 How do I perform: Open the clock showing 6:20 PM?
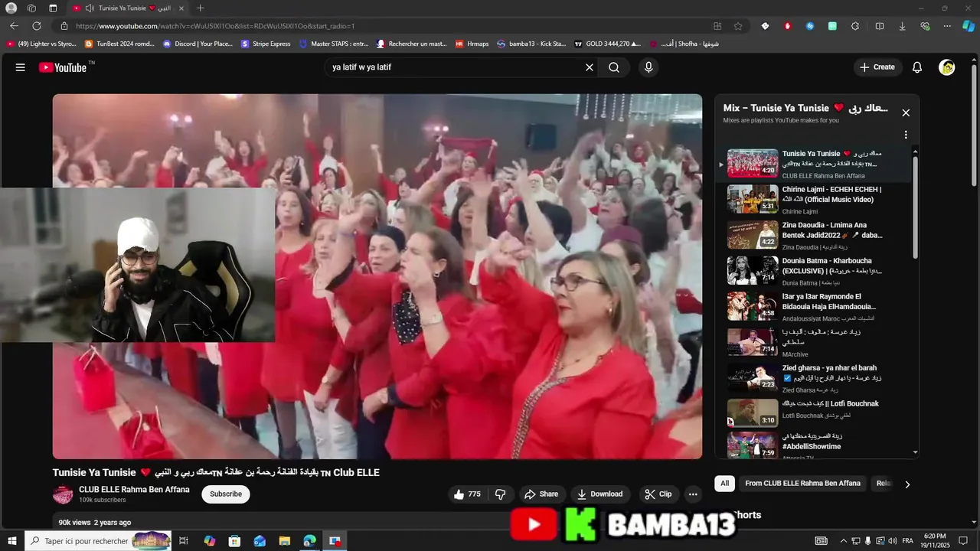[x=935, y=541]
